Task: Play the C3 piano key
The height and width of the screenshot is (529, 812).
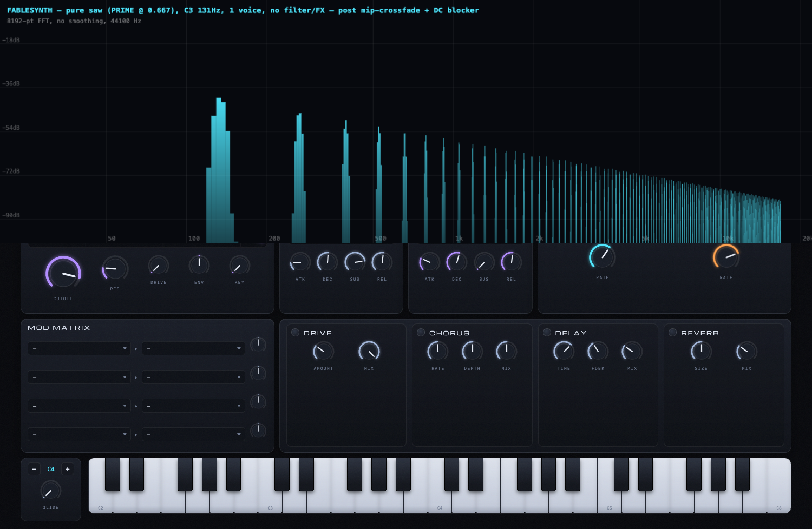Action: pyautogui.click(x=270, y=503)
